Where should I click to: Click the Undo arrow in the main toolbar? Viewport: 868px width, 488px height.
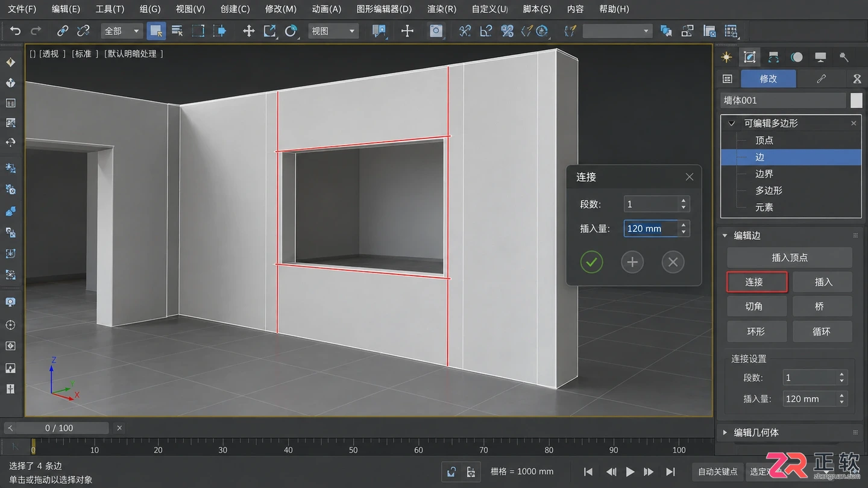point(16,31)
